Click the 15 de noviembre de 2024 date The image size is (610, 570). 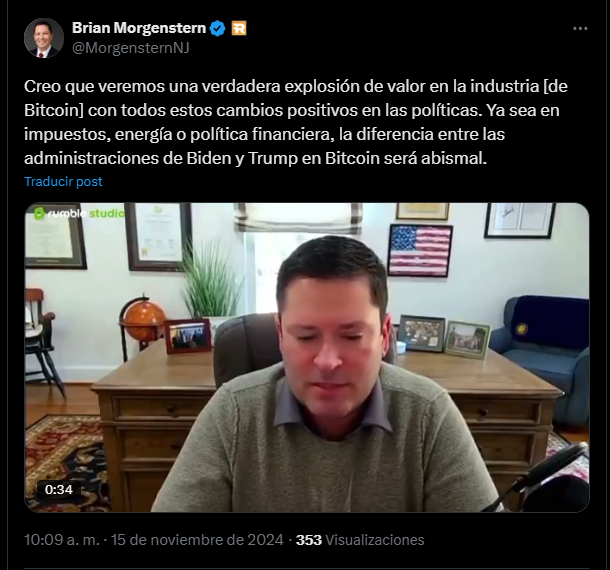197,540
